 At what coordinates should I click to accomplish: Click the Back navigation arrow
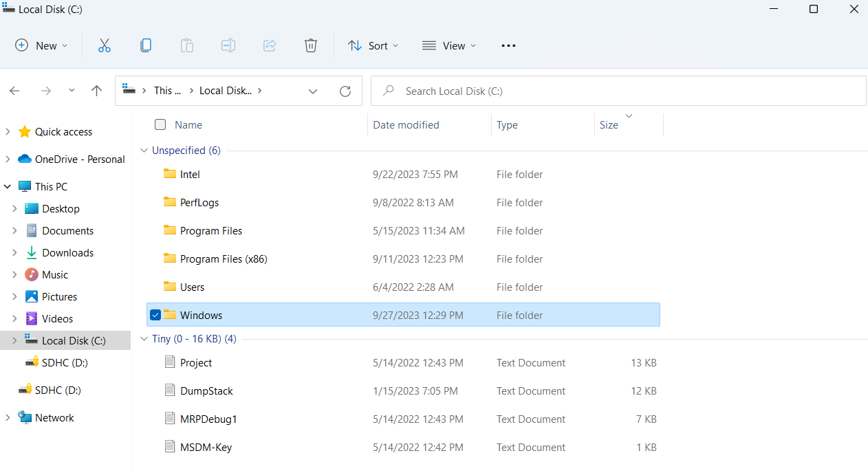(x=15, y=91)
